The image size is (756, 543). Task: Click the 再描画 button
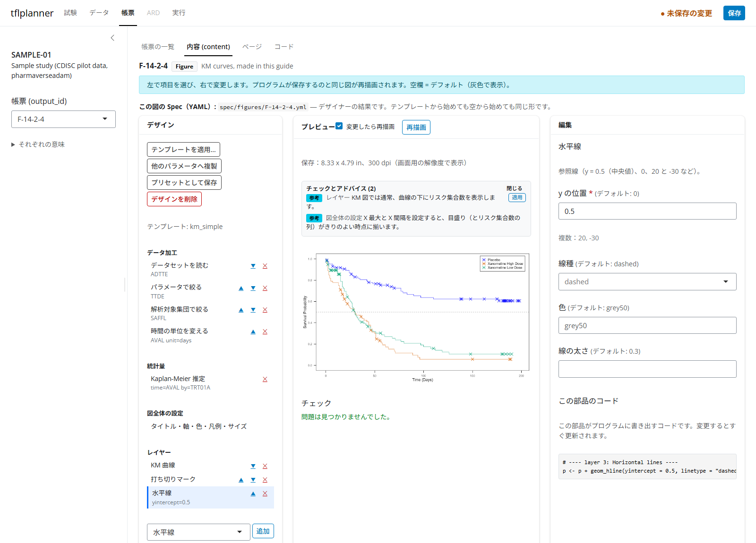click(416, 127)
